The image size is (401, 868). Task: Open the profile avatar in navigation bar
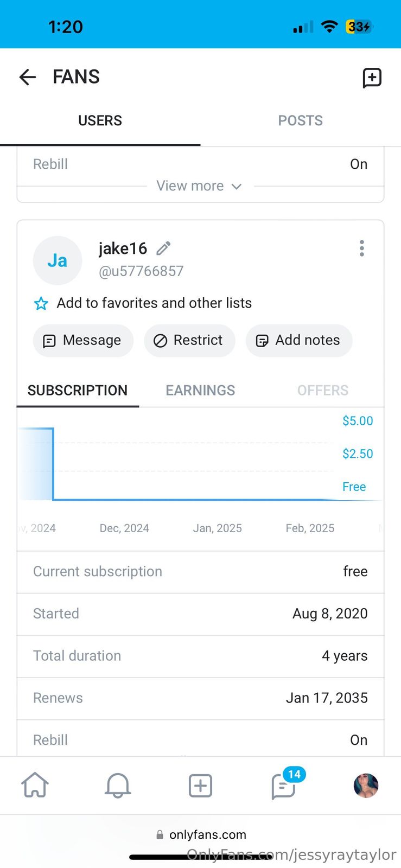[x=366, y=785]
